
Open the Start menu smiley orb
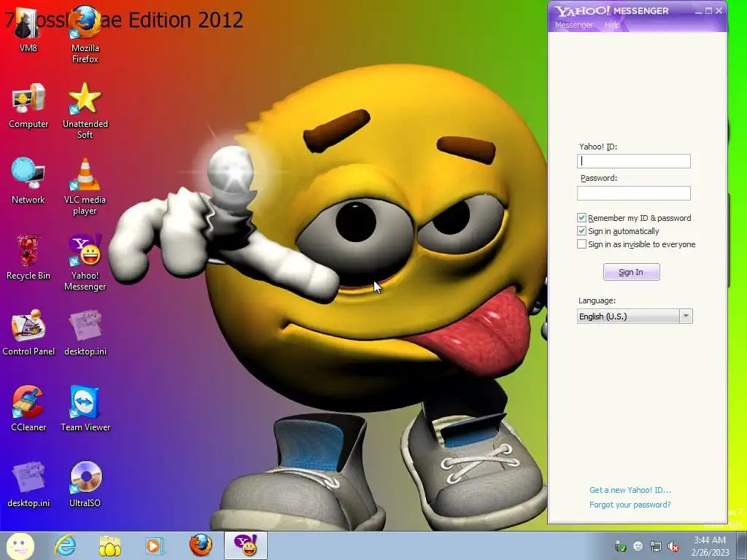(x=20, y=545)
